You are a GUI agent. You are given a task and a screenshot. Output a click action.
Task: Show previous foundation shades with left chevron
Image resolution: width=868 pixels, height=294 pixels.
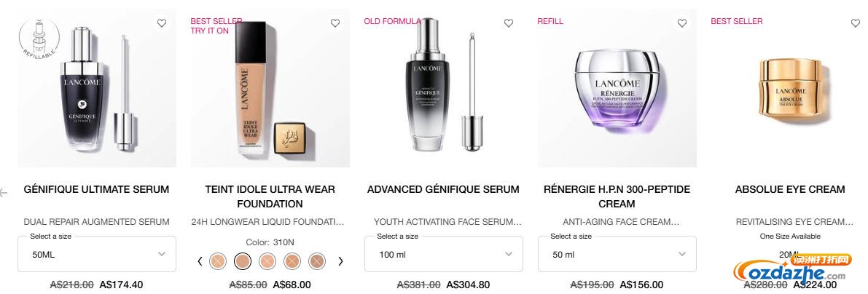pos(200,261)
